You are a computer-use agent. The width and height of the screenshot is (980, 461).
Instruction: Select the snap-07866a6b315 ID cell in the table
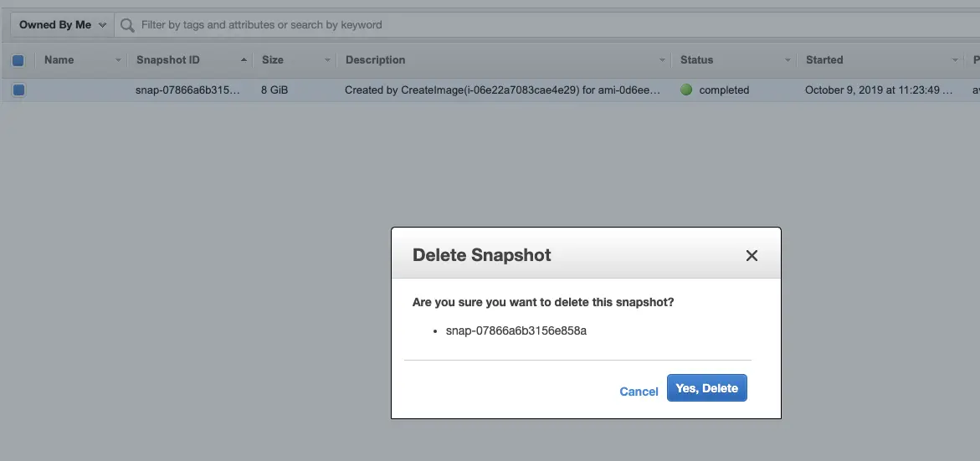point(187,90)
